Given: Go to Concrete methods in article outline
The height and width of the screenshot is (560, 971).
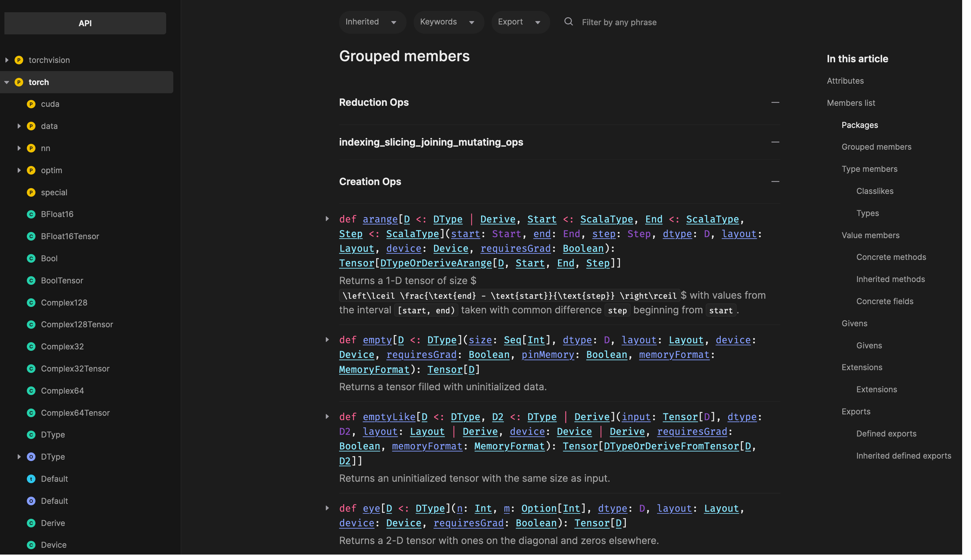Looking at the screenshot, I should tap(891, 257).
